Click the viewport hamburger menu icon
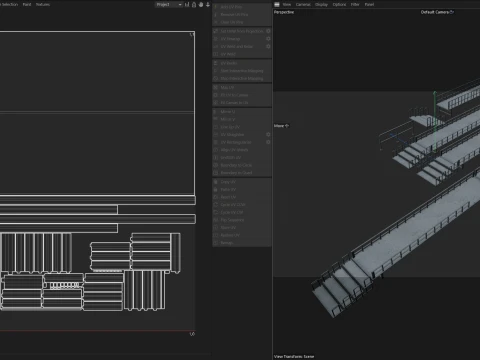 pyautogui.click(x=277, y=4)
